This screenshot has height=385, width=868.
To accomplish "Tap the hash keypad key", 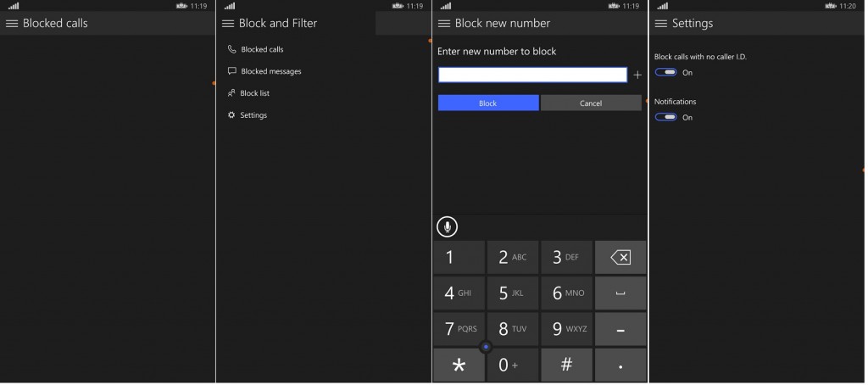I will (566, 365).
